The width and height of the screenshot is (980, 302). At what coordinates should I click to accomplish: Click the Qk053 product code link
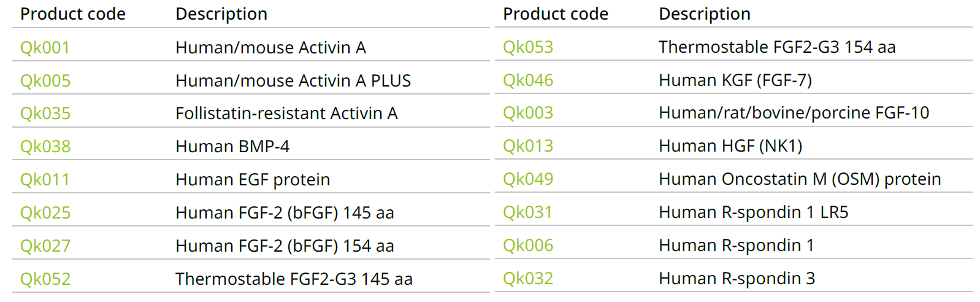pos(528,47)
